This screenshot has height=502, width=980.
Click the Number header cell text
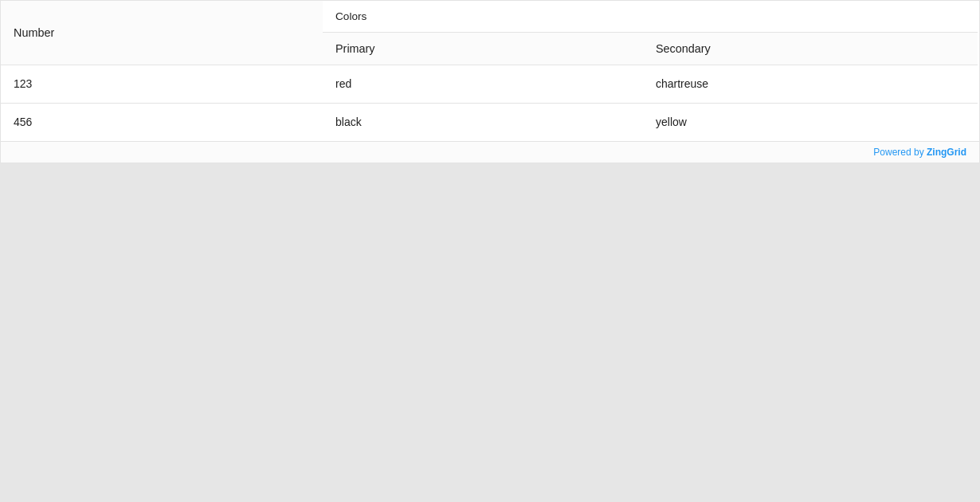pyautogui.click(x=34, y=33)
